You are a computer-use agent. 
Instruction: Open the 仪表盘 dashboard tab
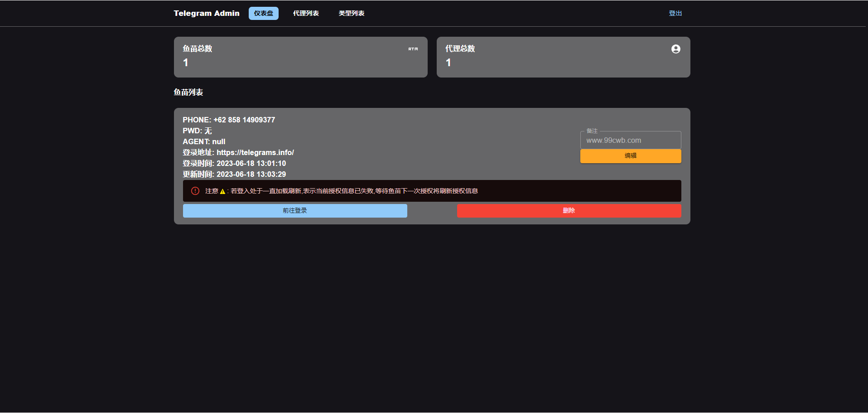click(x=264, y=13)
